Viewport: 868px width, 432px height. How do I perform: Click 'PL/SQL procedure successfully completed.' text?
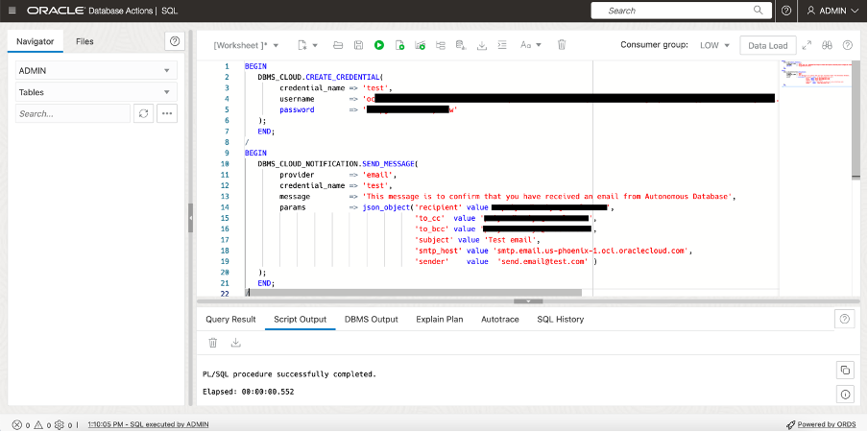coord(290,374)
